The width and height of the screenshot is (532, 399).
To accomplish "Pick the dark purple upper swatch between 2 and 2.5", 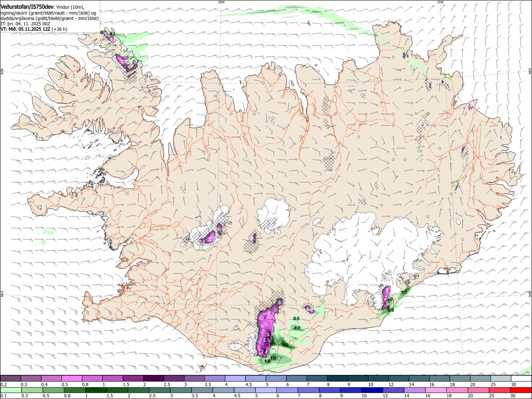I will 153,378.
